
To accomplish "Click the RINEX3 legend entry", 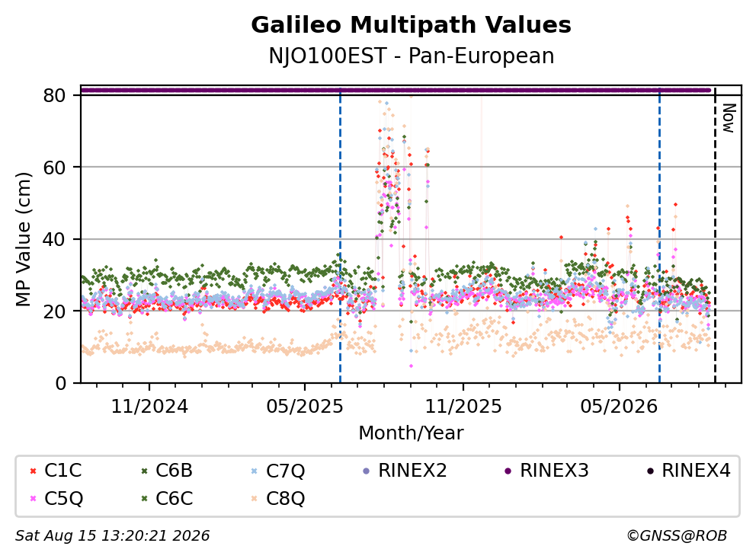I will [x=546, y=471].
